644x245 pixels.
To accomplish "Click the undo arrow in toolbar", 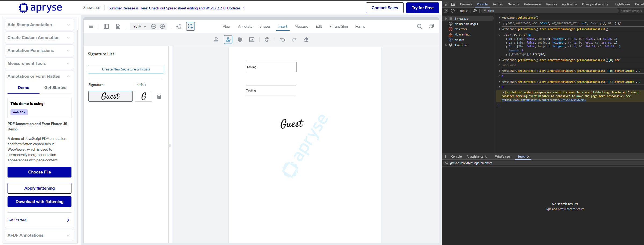I will (x=282, y=40).
